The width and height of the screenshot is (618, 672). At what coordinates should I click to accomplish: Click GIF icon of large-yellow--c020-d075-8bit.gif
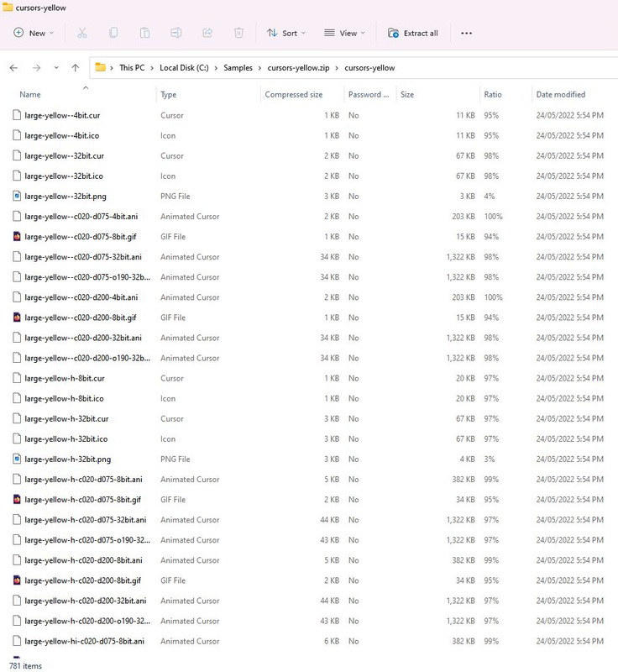point(17,237)
